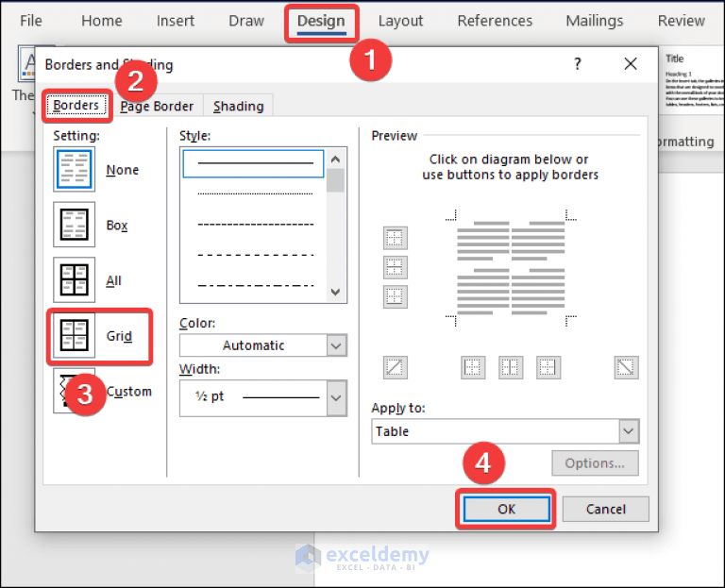Switch to the Borders tab
725x588 pixels.
point(76,106)
